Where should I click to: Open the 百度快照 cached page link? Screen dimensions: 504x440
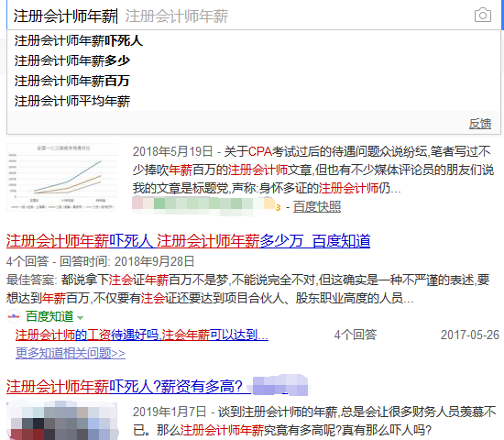pos(317,207)
